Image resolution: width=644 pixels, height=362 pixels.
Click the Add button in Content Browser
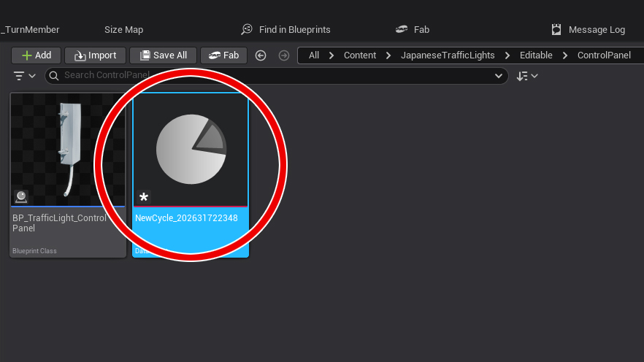[36, 55]
